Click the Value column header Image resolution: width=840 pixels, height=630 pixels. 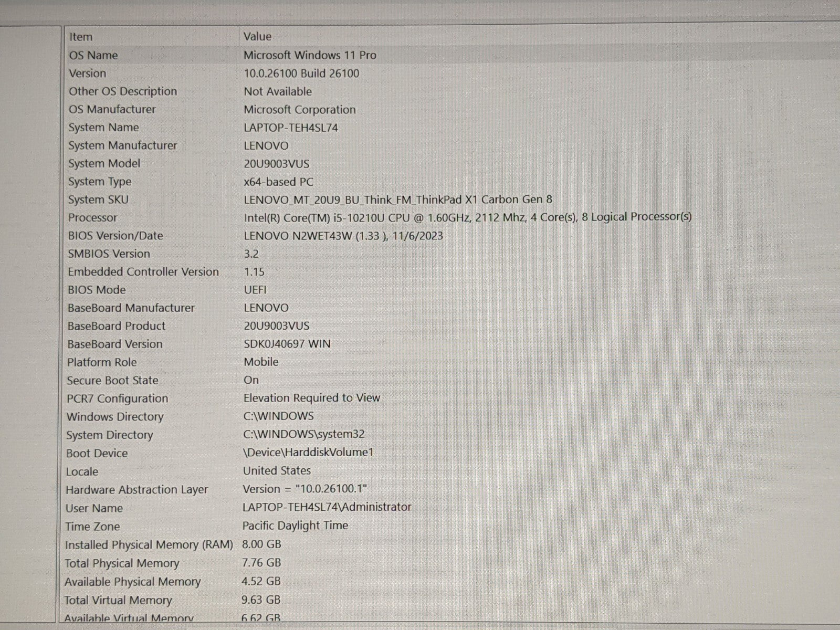pos(257,37)
